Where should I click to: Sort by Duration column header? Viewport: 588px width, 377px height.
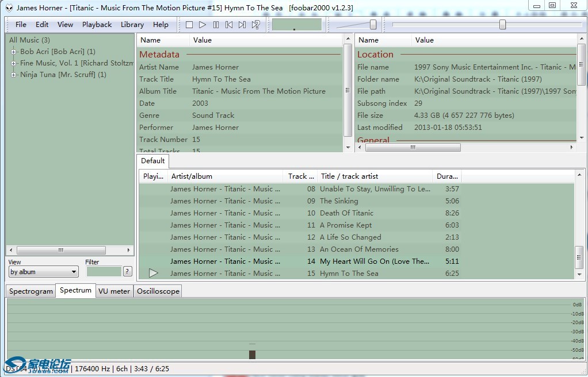pyautogui.click(x=447, y=176)
